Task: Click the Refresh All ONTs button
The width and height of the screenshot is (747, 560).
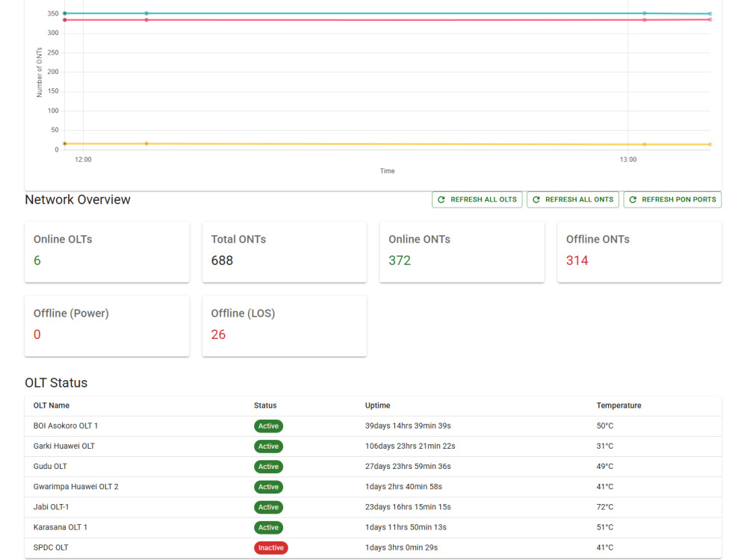Action: [x=573, y=199]
